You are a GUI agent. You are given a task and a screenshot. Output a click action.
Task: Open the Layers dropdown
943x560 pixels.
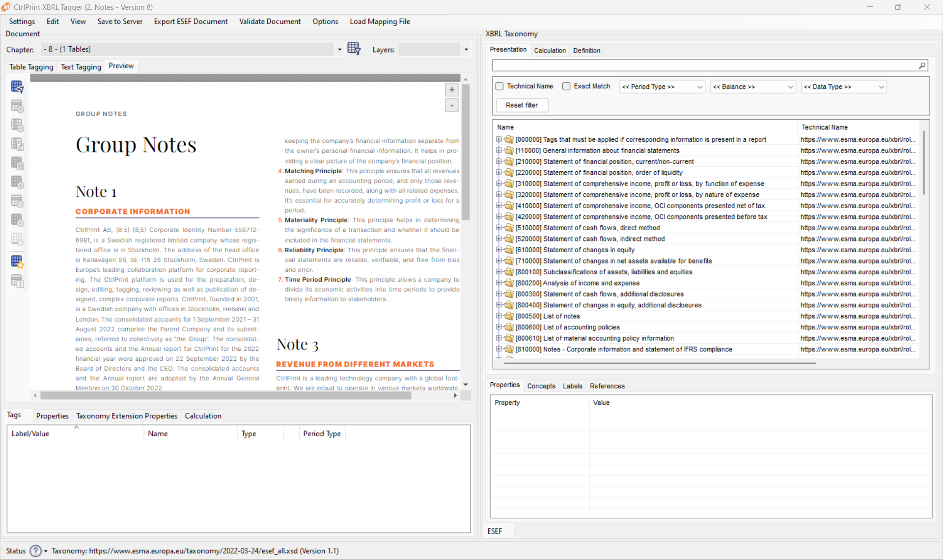465,49
